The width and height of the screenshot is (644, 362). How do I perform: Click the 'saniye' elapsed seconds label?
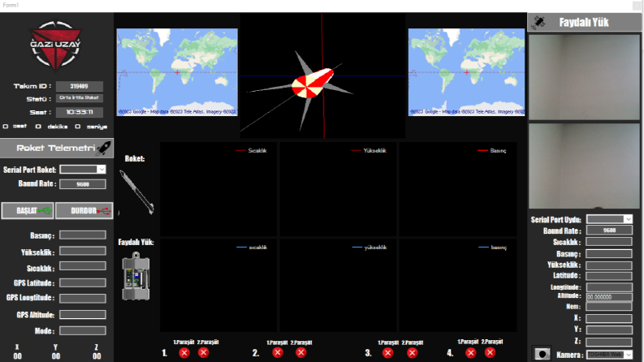(x=97, y=127)
